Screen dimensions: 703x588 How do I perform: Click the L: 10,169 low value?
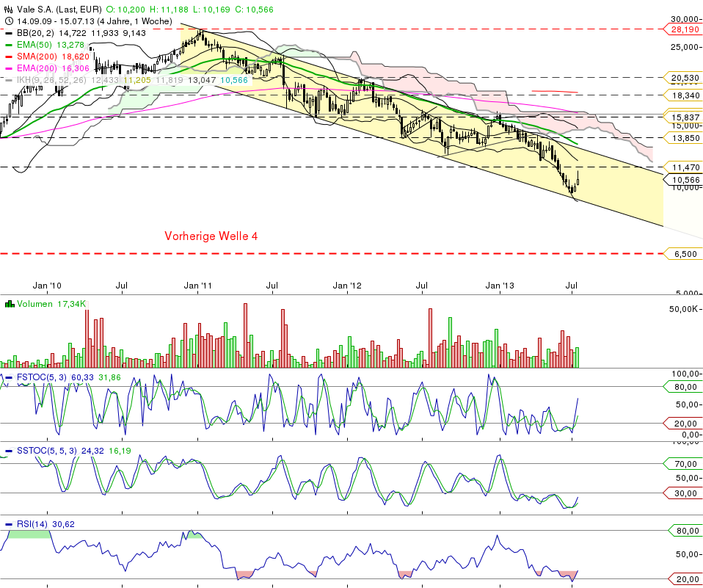click(211, 10)
